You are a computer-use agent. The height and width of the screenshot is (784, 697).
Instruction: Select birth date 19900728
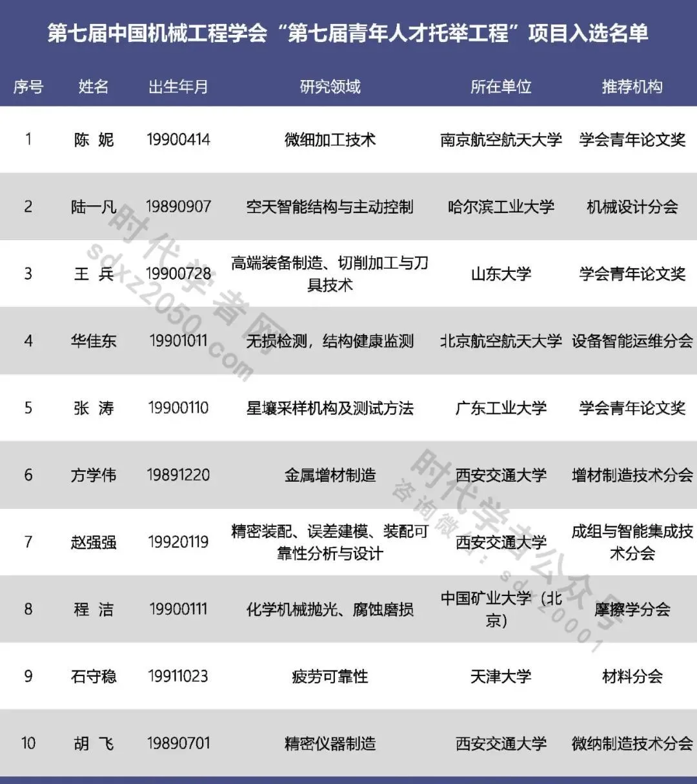178,274
